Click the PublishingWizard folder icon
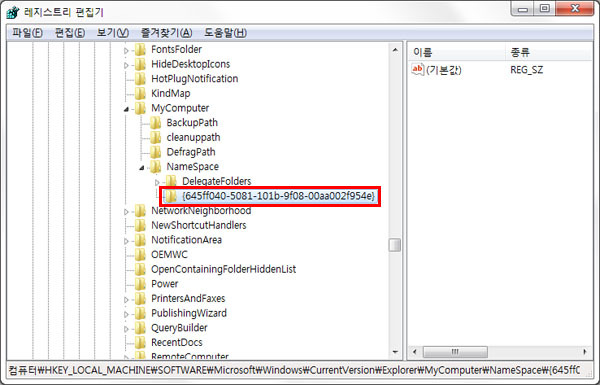600x385 pixels. coord(140,313)
